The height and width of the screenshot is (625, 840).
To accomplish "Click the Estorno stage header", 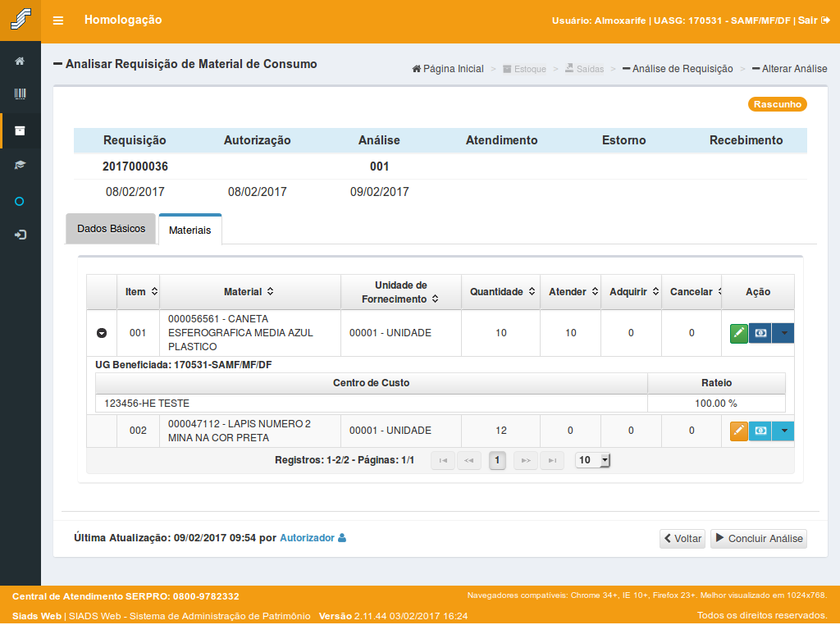I will point(623,140).
